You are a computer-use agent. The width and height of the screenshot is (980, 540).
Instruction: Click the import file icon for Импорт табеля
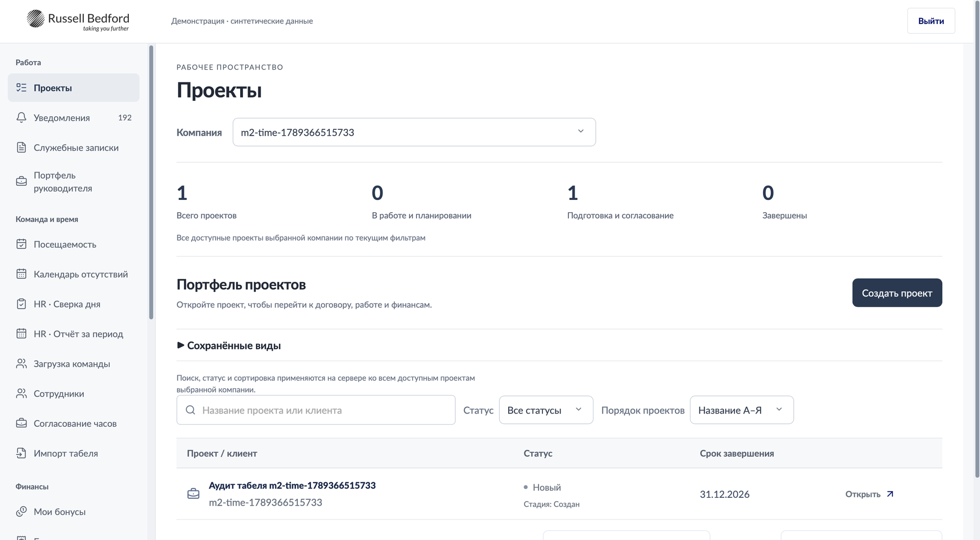[21, 453]
